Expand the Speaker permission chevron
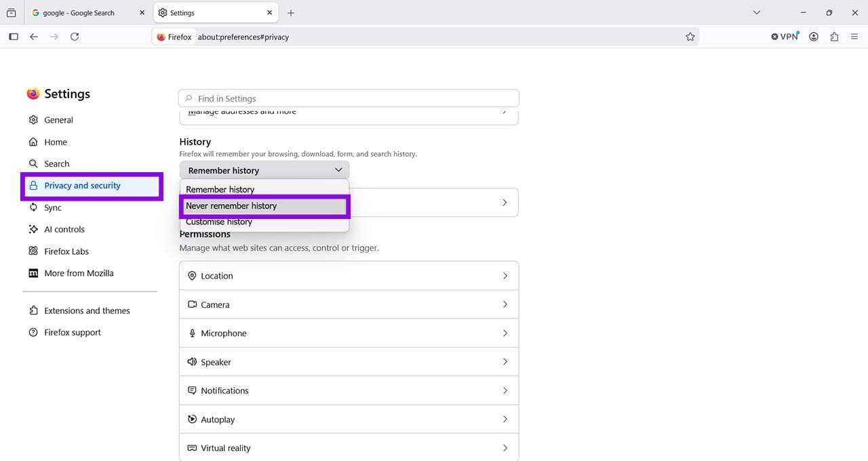 pos(505,362)
